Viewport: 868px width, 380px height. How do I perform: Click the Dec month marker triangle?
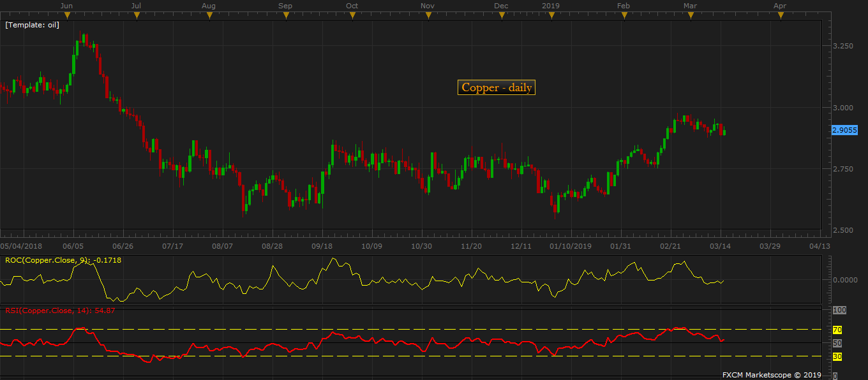(502, 16)
